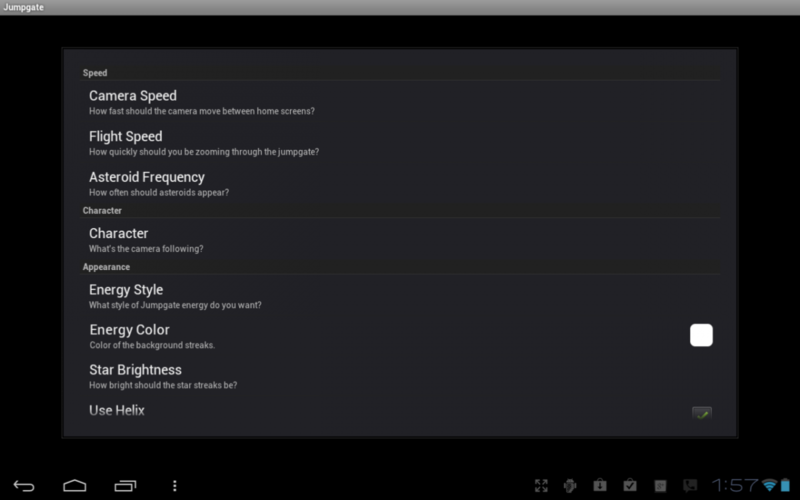
Task: Open the Camera Speed setting
Action: pos(400,102)
